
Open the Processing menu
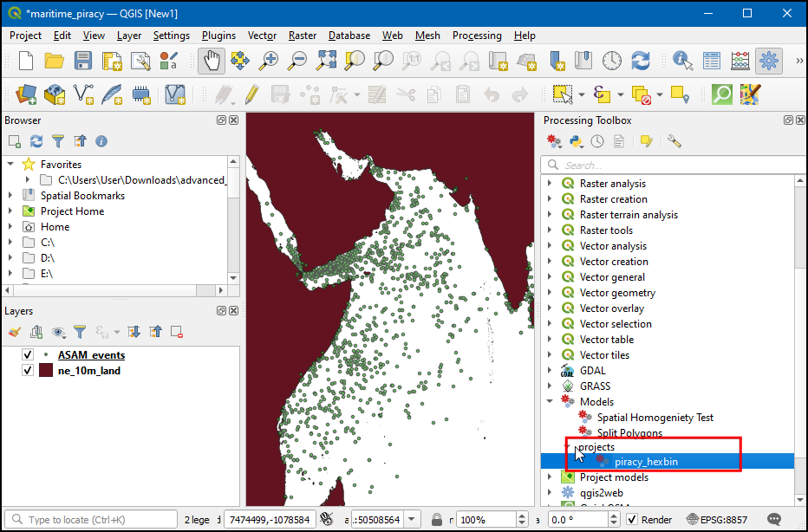point(477,36)
